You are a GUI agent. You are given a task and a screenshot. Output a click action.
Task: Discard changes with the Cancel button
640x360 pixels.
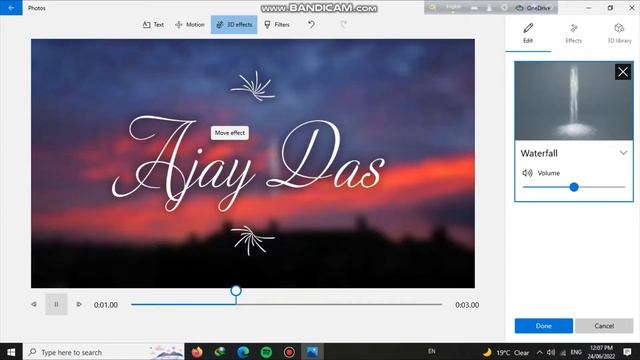point(604,326)
